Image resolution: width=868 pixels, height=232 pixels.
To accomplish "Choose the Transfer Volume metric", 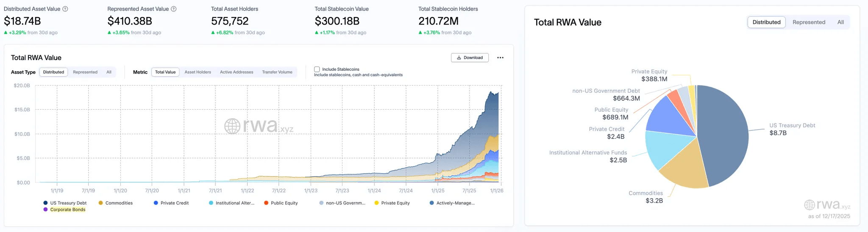I will pos(277,72).
